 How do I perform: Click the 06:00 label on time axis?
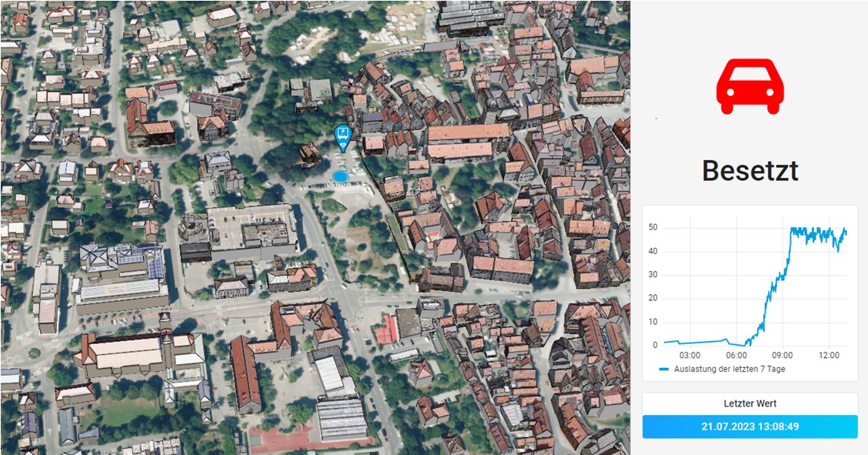click(736, 356)
